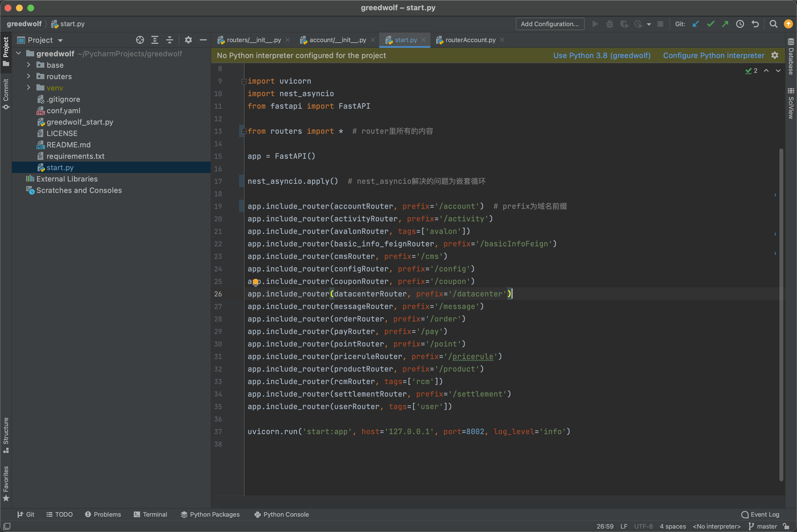Select the routerAccount.py tab in editor
Viewport: 797px width, 532px height.
click(x=470, y=40)
